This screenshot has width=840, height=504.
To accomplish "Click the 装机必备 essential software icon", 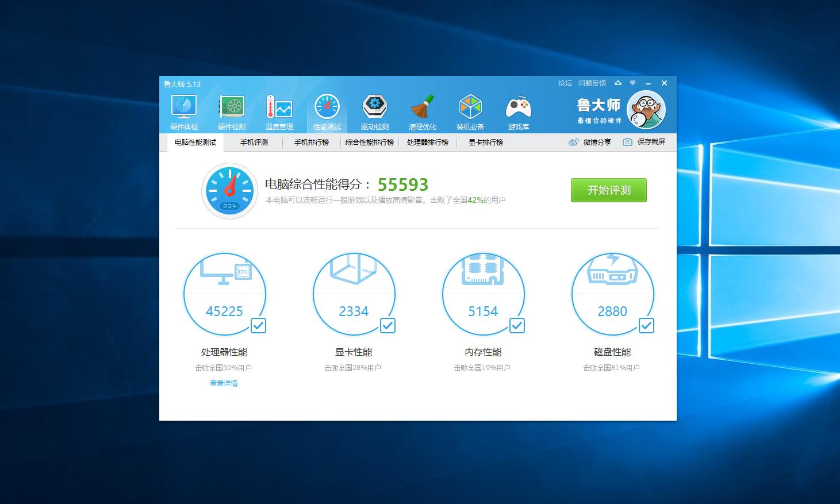I will [x=470, y=110].
